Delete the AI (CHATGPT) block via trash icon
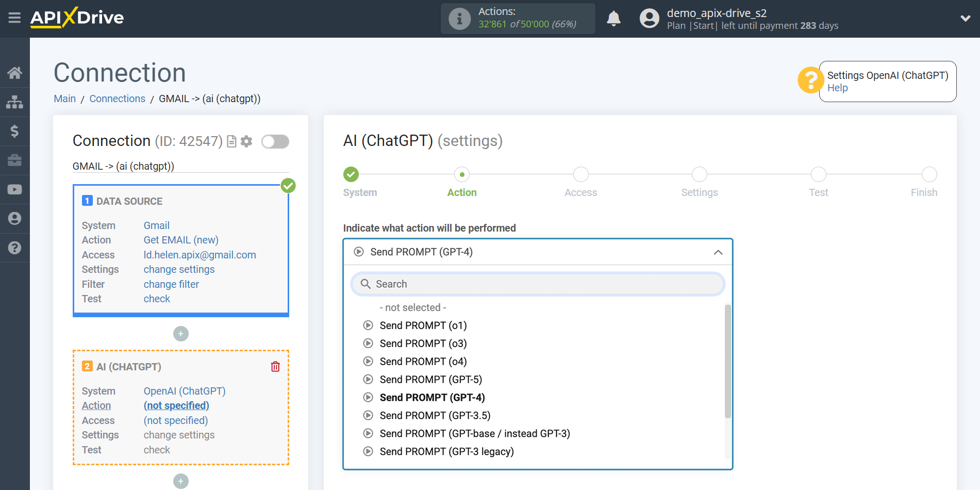Screen dimensions: 980x490 (x=275, y=366)
